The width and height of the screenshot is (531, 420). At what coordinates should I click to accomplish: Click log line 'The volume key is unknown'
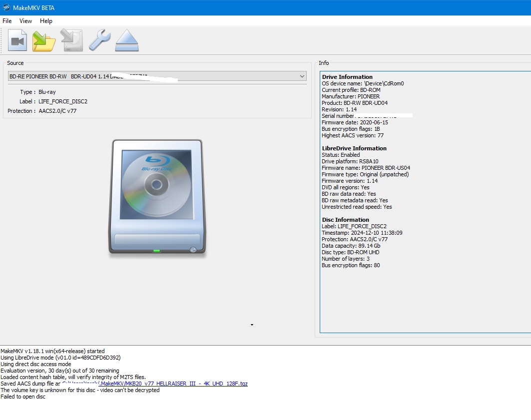80,390
